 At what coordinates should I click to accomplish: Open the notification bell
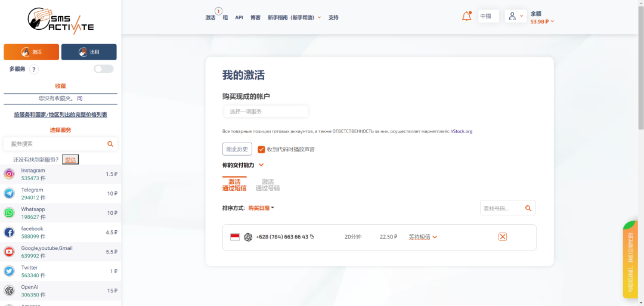click(466, 17)
